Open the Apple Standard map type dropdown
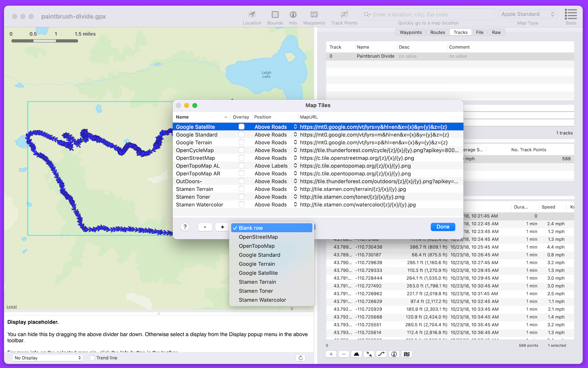The height and width of the screenshot is (368, 588). click(528, 14)
